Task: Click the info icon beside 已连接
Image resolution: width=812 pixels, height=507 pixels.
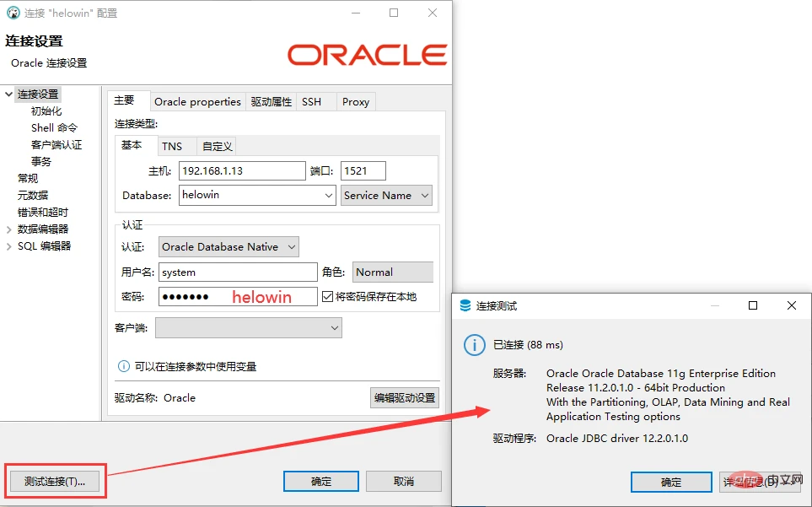Action: coord(474,345)
